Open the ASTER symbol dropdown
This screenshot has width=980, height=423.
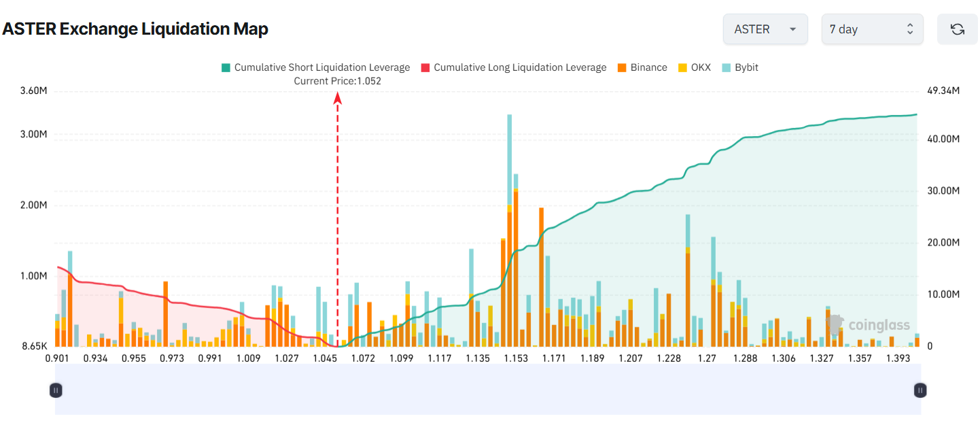[x=765, y=29]
